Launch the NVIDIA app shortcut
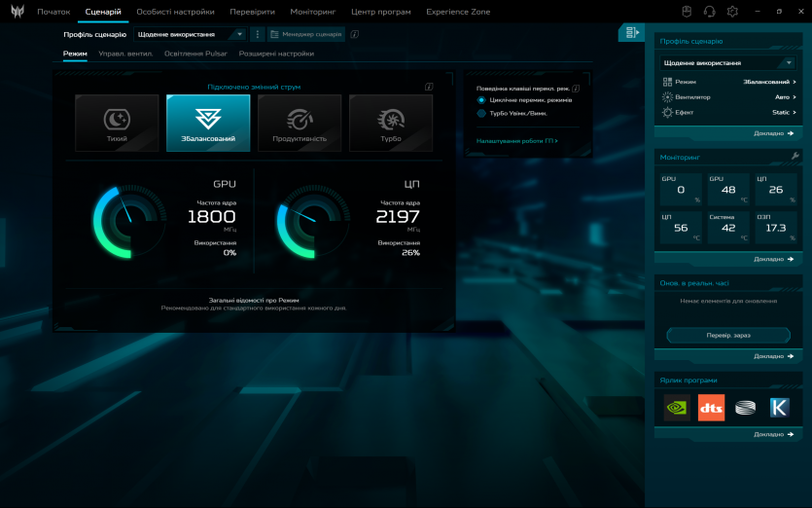The width and height of the screenshot is (812, 508). pos(677,408)
